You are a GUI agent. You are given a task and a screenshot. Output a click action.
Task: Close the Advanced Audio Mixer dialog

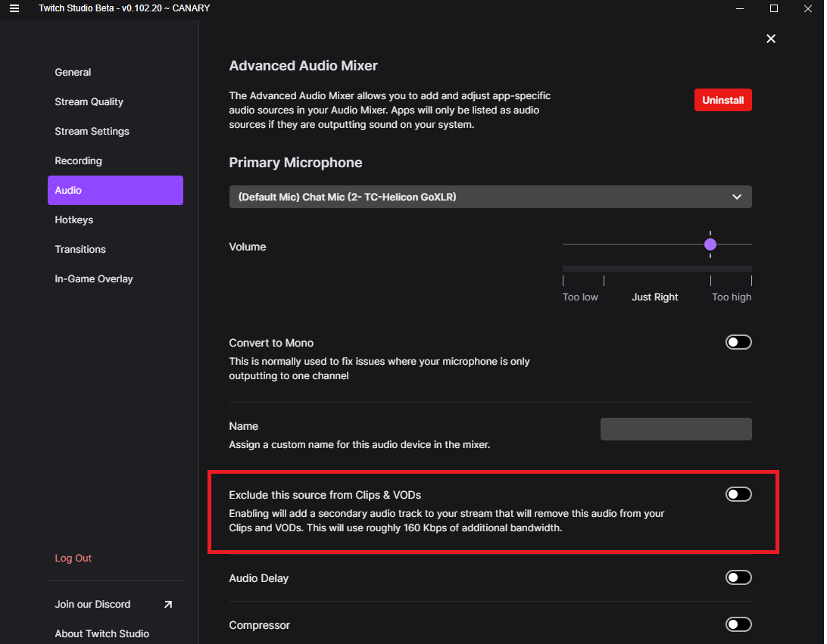[x=771, y=39]
